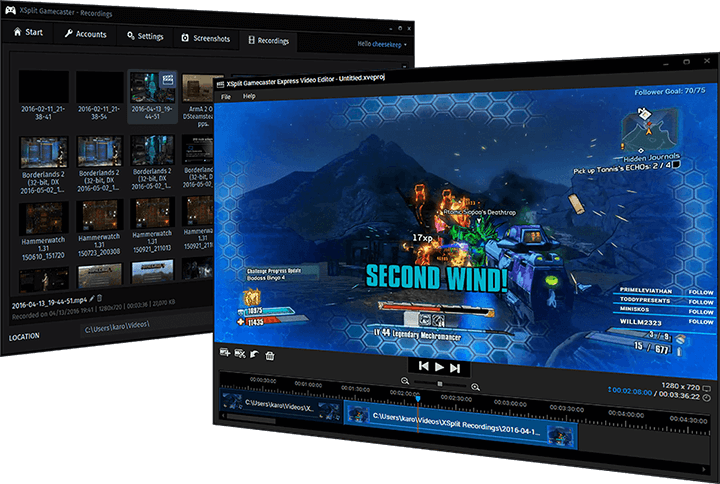Image resolution: width=720 pixels, height=484 pixels.
Task: Select the highlighted XSplit Recordings clip on the timeline
Action: tap(461, 425)
